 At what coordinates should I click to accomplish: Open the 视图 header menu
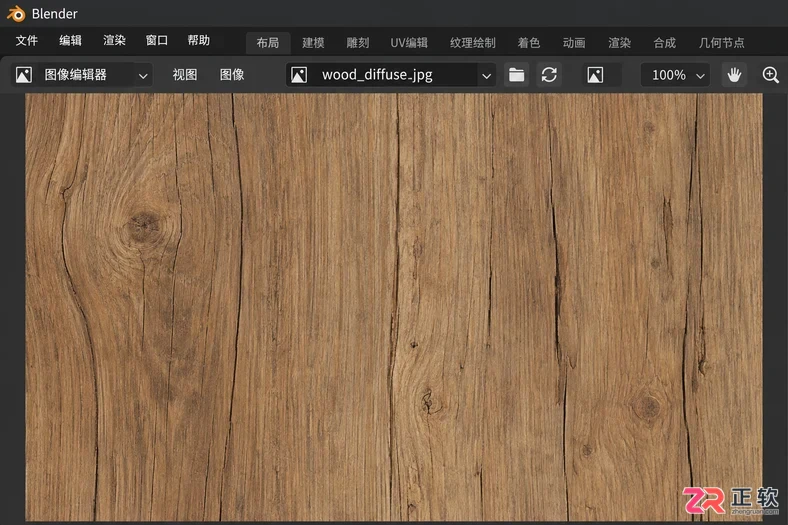coord(184,75)
